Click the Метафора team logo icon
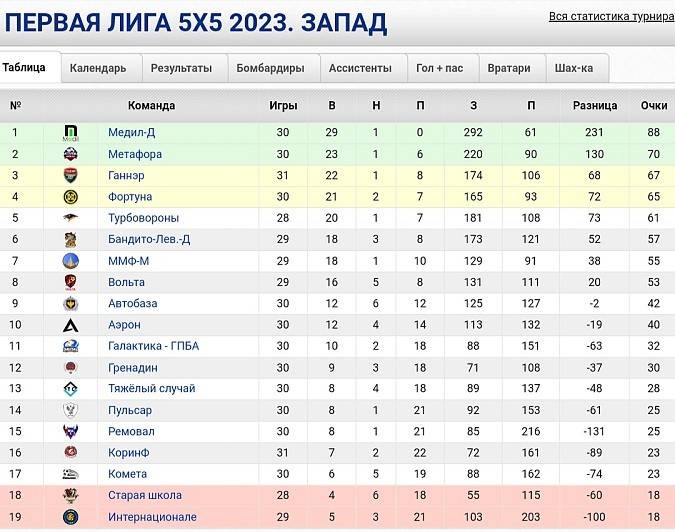The width and height of the screenshot is (675, 532). point(71,154)
